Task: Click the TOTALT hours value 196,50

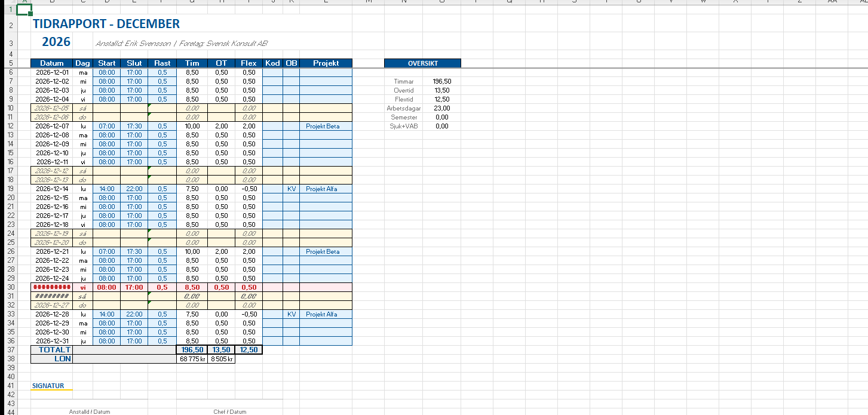Action: 192,350
